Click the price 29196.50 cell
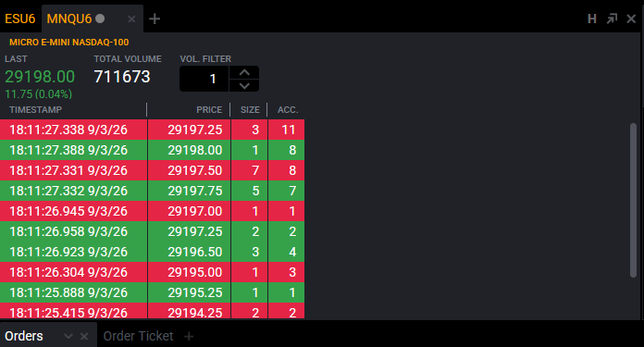The width and height of the screenshot is (644, 347). [194, 252]
